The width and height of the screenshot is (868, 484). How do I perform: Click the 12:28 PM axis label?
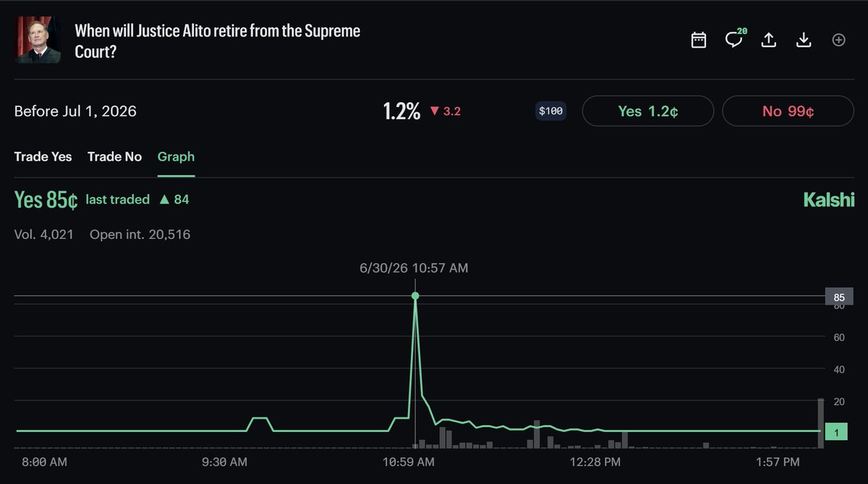[x=595, y=462]
